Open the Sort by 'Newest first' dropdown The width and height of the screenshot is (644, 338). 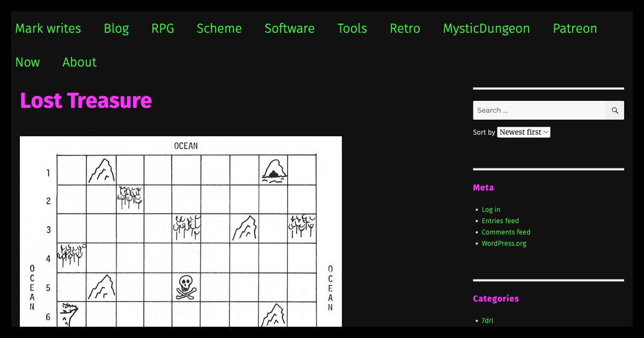[523, 132]
